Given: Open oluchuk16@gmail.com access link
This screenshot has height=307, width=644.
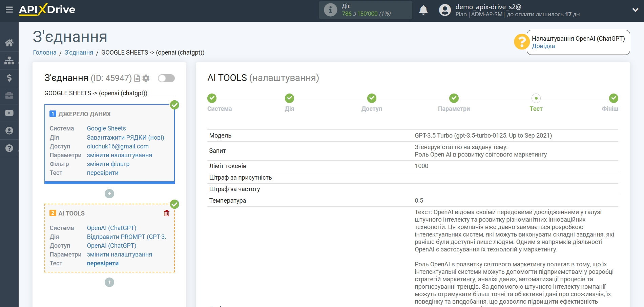Looking at the screenshot, I should click(x=118, y=146).
